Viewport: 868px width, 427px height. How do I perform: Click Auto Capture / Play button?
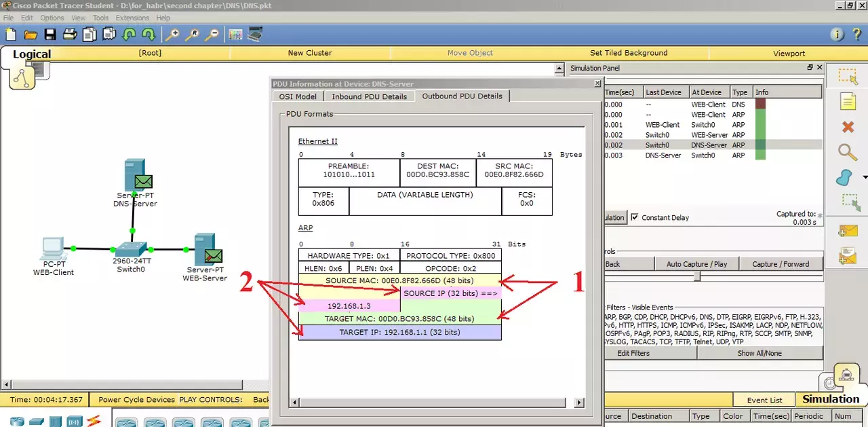coord(696,263)
